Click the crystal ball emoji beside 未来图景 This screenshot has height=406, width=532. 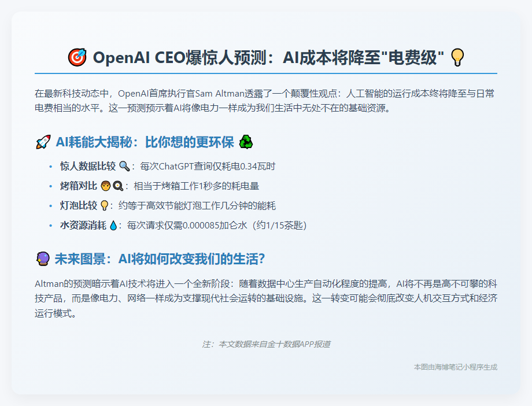point(43,259)
